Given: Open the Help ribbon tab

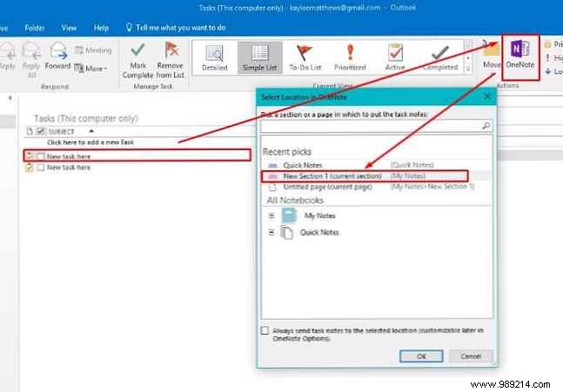Looking at the screenshot, I should (101, 28).
